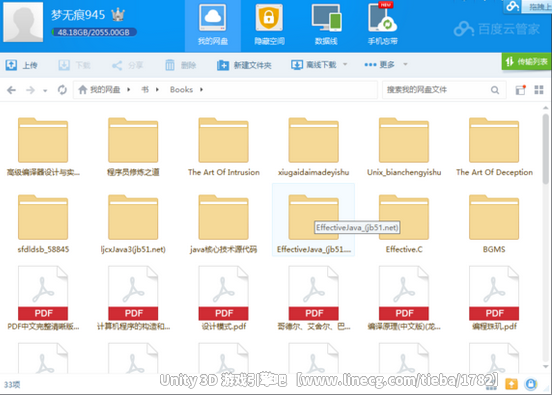
Task: Click the vertical scrollbar thumb
Action: pos(546,148)
